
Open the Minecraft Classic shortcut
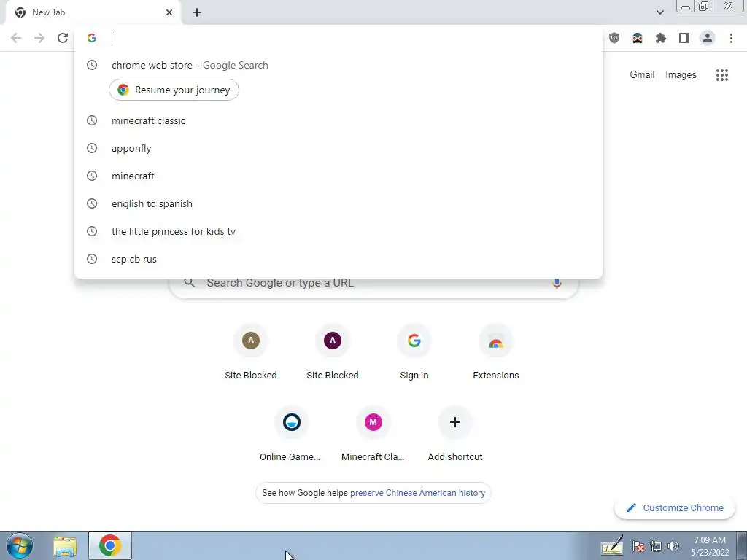373,433
